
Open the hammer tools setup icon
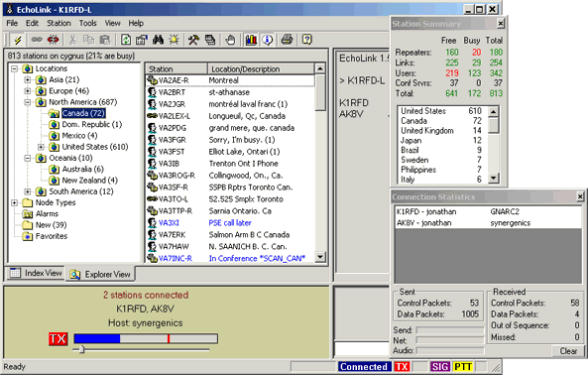pos(193,40)
